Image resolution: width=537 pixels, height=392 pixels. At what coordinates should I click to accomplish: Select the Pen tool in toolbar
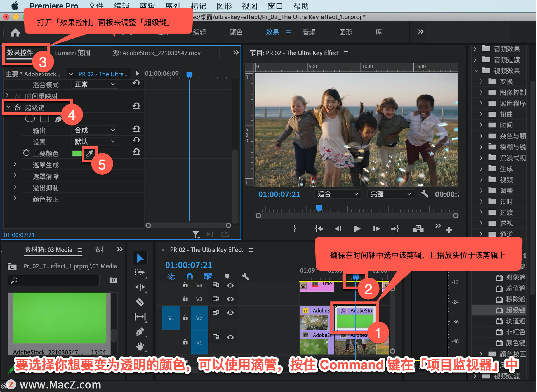click(140, 332)
